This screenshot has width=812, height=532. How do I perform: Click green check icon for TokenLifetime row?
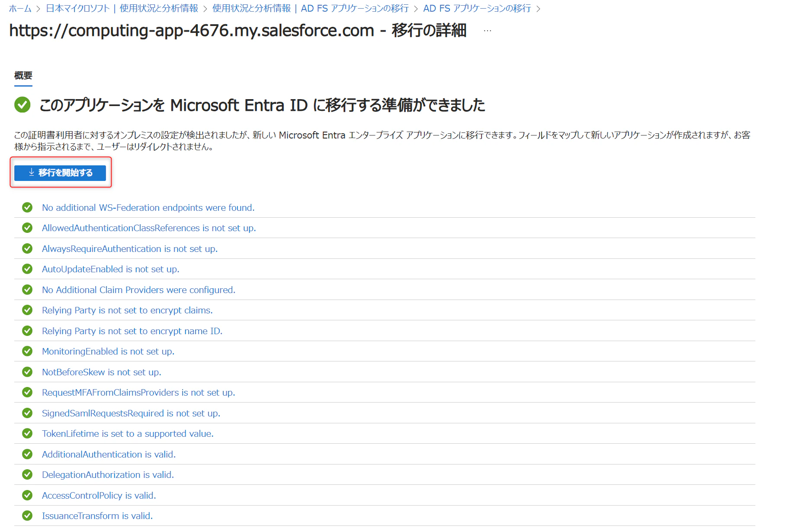pyautogui.click(x=27, y=434)
